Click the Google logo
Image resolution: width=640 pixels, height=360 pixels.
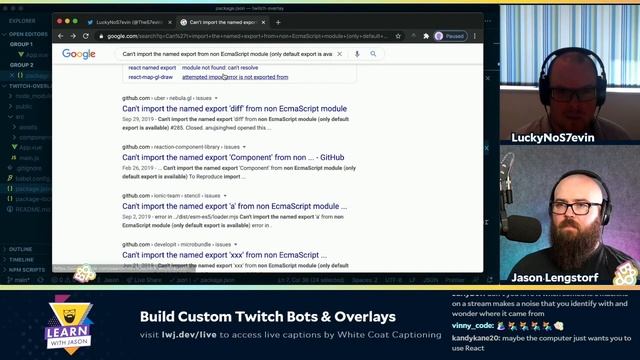coord(79,54)
